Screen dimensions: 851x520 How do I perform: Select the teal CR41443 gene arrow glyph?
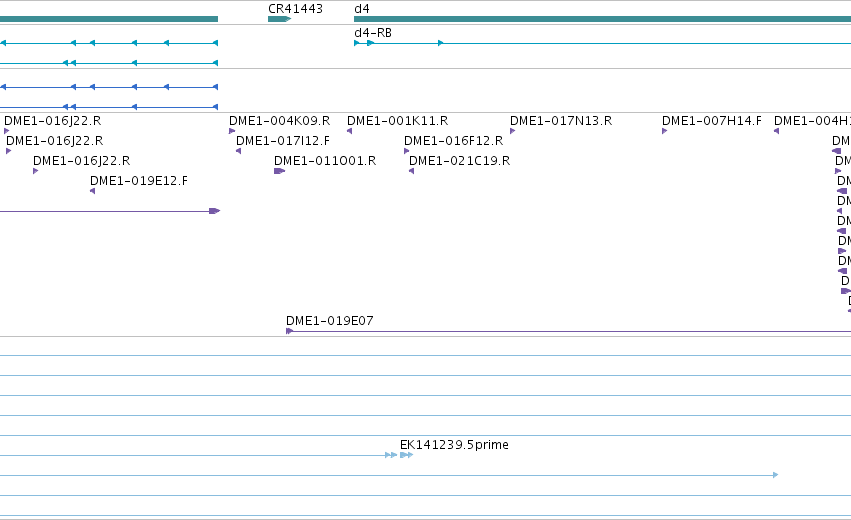click(280, 19)
